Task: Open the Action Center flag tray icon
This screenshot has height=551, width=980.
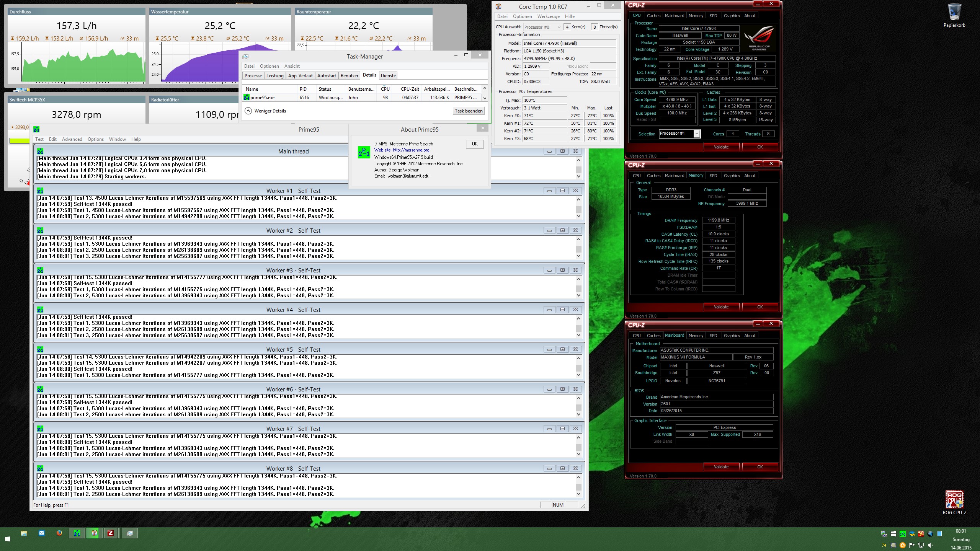Action: [911, 545]
